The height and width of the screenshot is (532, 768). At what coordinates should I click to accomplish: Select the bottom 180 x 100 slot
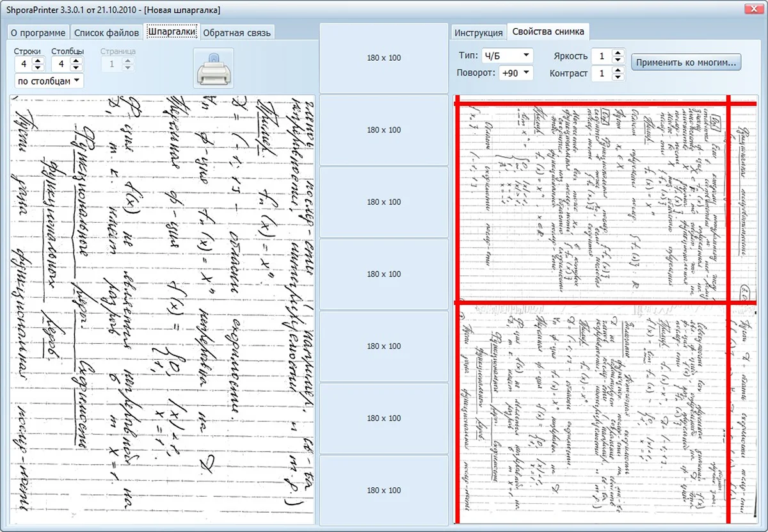pos(384,490)
